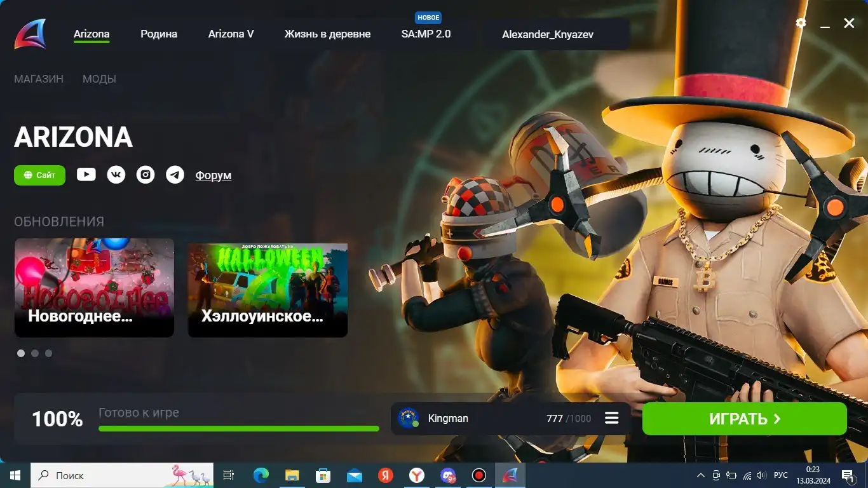Select third updates carousel dot
The width and height of the screenshot is (868, 488).
pyautogui.click(x=49, y=353)
